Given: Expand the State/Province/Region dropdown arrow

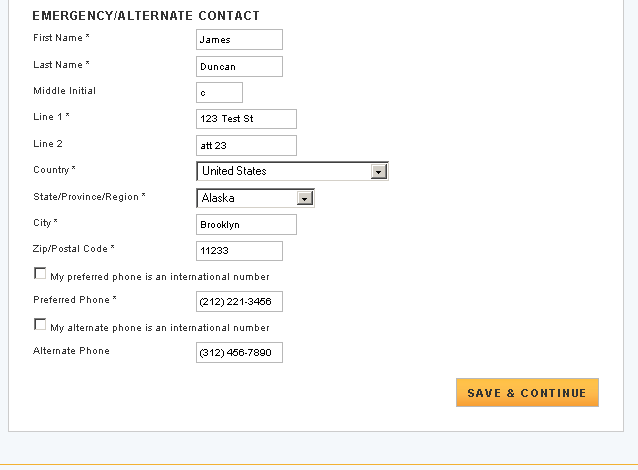Looking at the screenshot, I should tap(306, 198).
